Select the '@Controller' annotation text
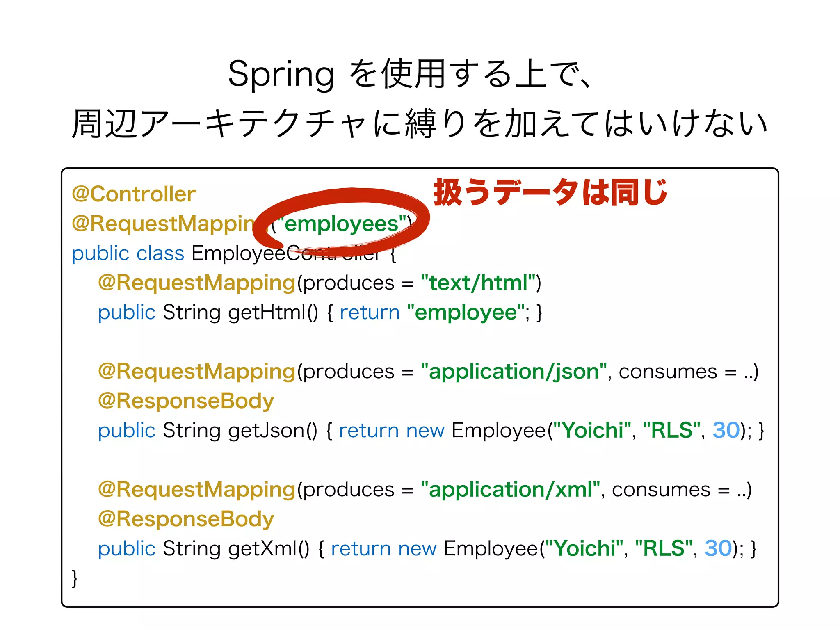This screenshot has height=630, width=840. pos(134,194)
